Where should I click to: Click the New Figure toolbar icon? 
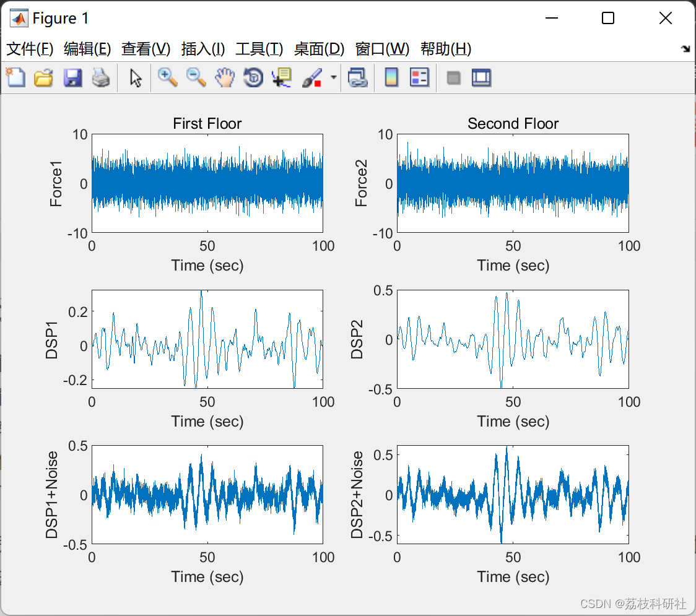pos(15,77)
